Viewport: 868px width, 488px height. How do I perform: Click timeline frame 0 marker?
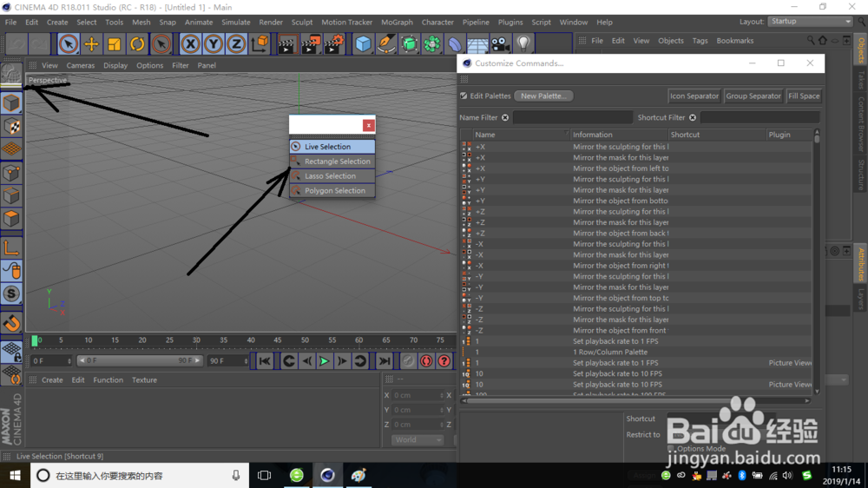(x=35, y=340)
